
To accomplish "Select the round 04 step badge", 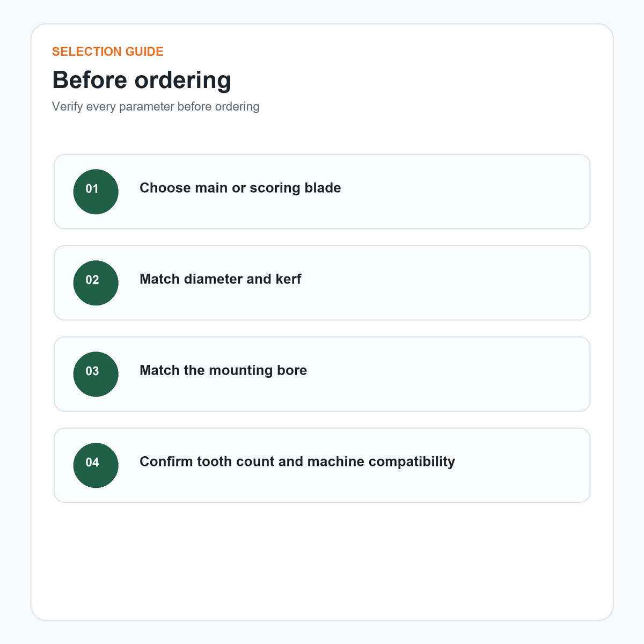I will pos(96,465).
